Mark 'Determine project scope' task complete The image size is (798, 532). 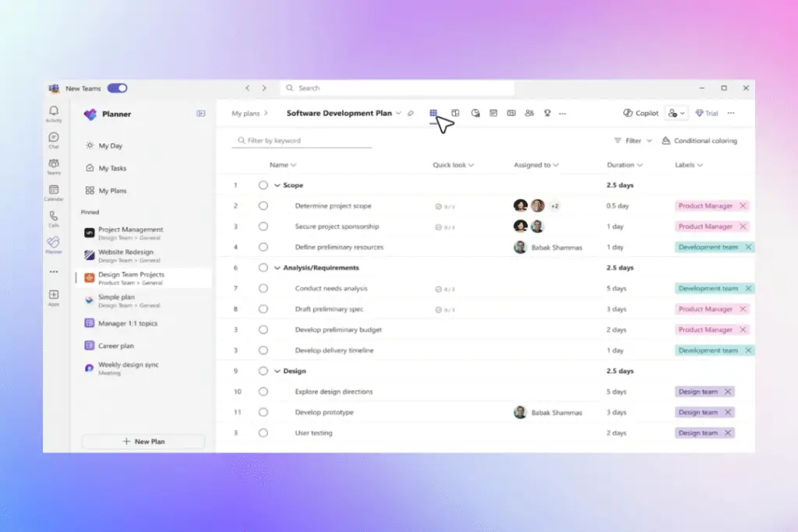point(263,206)
